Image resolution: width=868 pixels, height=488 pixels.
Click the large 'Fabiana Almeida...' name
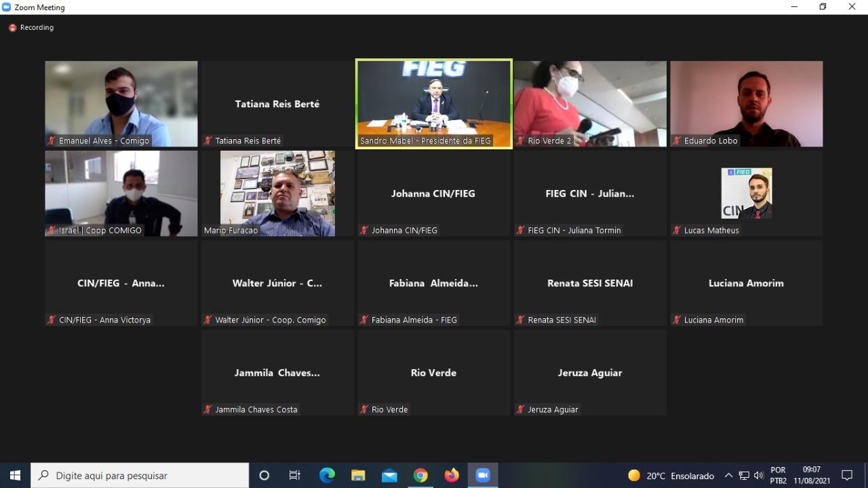click(433, 283)
